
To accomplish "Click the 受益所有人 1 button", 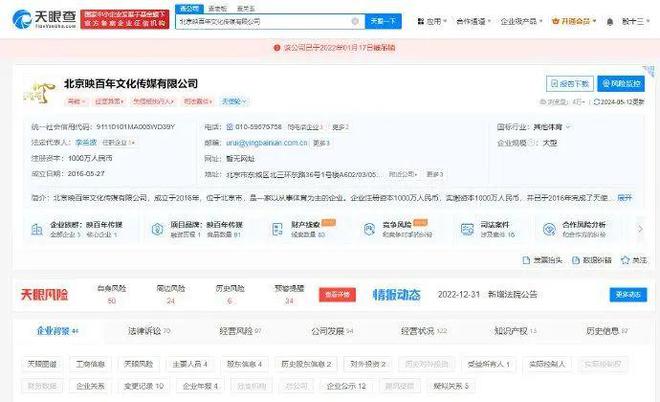I will click(x=489, y=364).
